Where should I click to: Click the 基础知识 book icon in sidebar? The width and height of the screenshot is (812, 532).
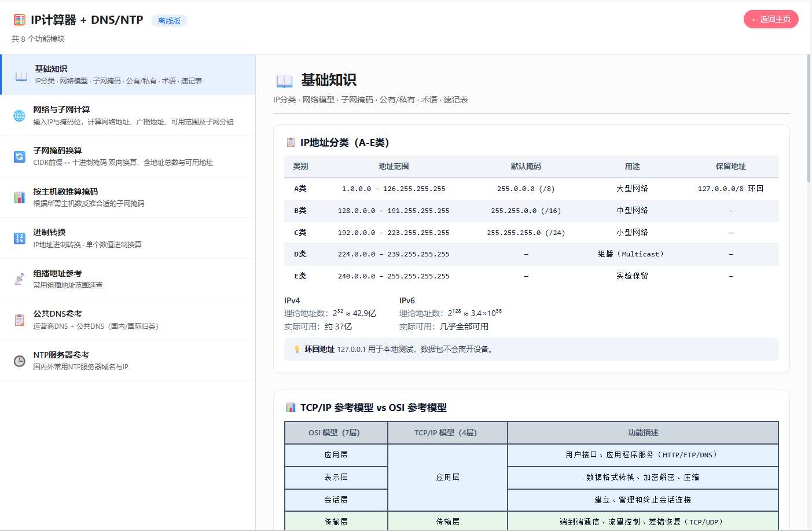pos(21,75)
